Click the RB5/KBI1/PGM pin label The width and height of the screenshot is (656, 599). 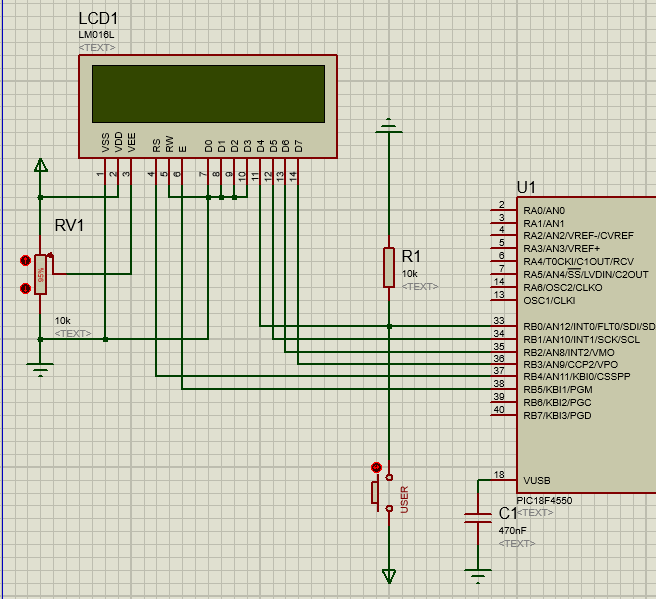pyautogui.click(x=558, y=389)
